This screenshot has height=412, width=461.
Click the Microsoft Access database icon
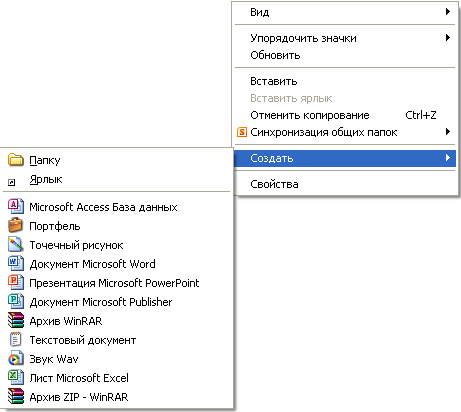tap(16, 206)
